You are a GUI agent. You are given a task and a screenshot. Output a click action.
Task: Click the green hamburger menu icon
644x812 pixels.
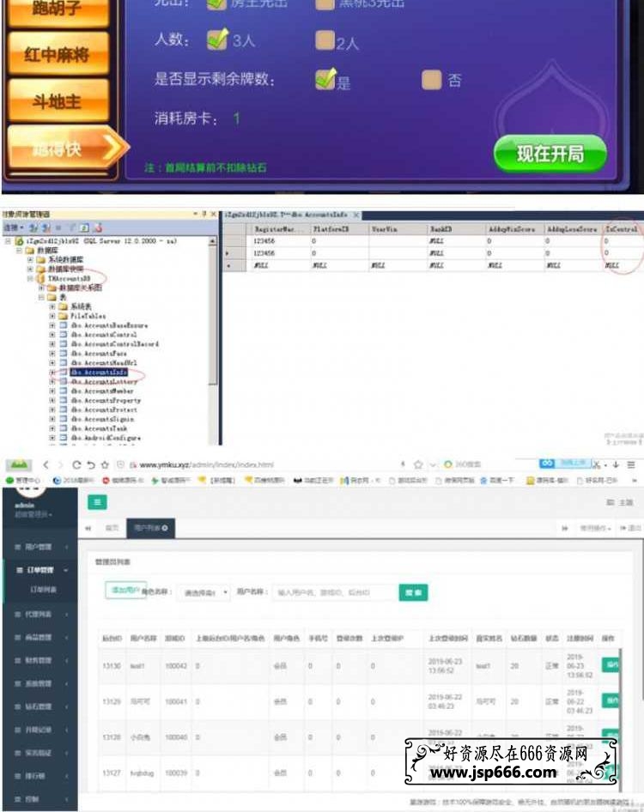pyautogui.click(x=97, y=502)
